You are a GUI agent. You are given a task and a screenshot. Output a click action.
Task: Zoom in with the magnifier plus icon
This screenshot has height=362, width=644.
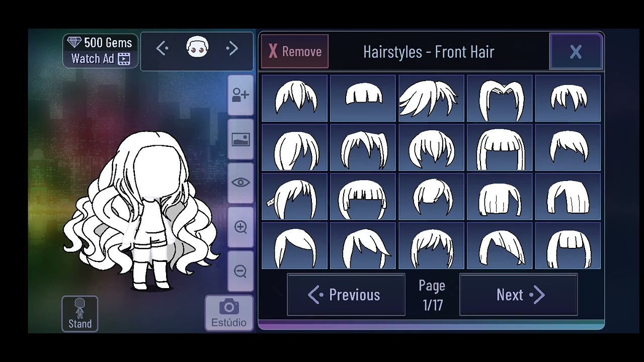(240, 227)
